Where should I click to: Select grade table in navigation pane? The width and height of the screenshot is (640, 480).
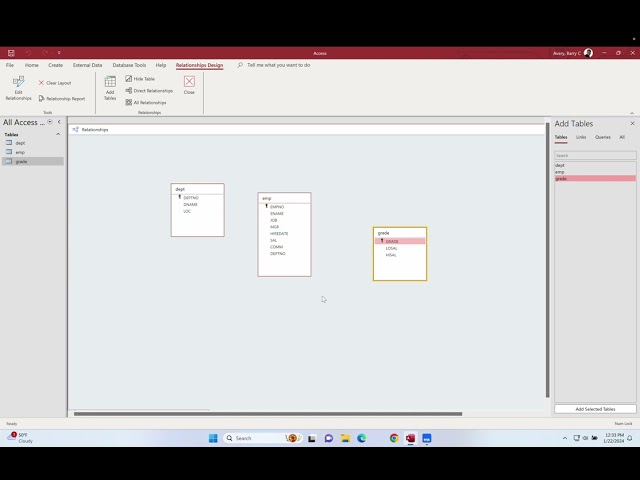33,162
